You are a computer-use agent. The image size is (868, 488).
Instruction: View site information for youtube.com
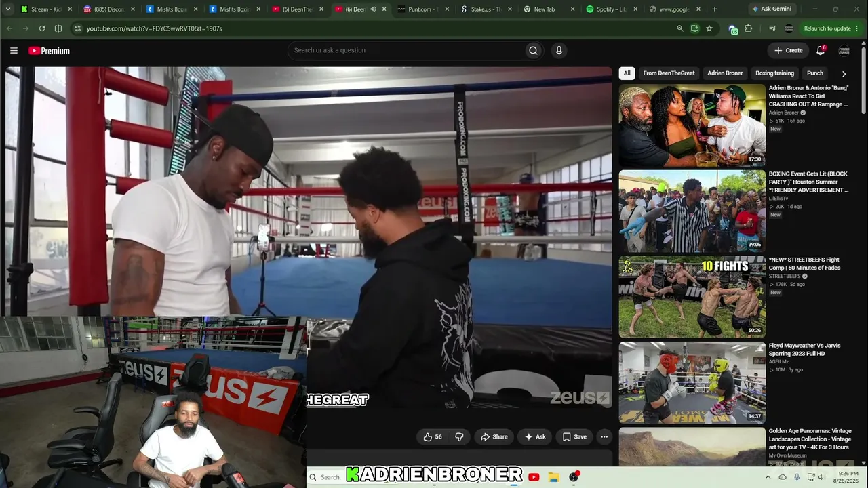(77, 28)
